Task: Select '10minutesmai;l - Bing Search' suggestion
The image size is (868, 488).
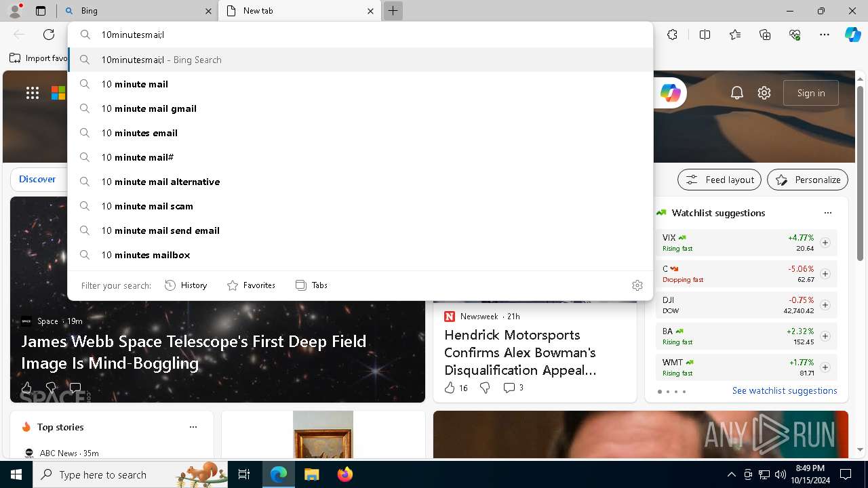Action: click(x=360, y=60)
